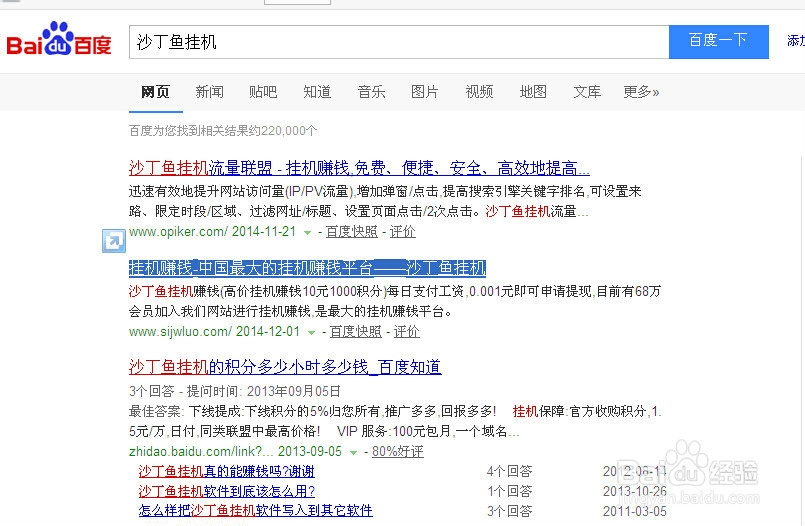
Task: Switch to the 地图 tab
Action: (533, 92)
